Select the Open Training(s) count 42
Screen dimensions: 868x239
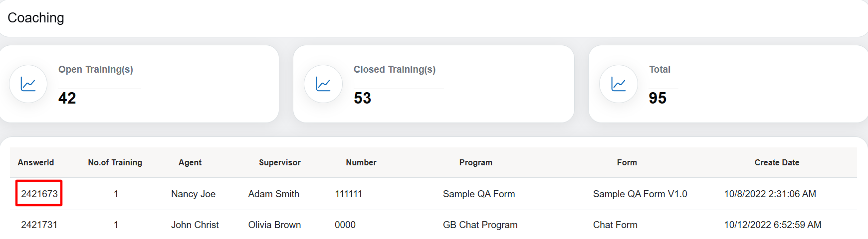point(67,98)
